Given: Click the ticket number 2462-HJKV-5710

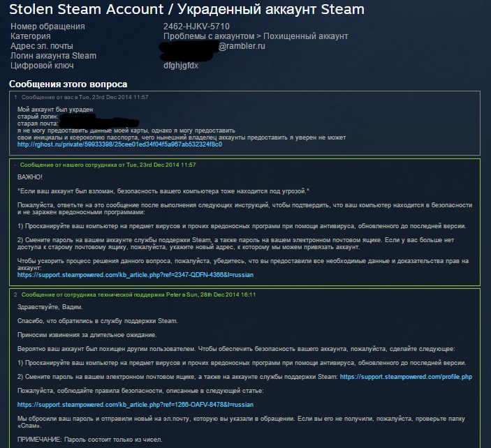Looking at the screenshot, I should (x=196, y=27).
